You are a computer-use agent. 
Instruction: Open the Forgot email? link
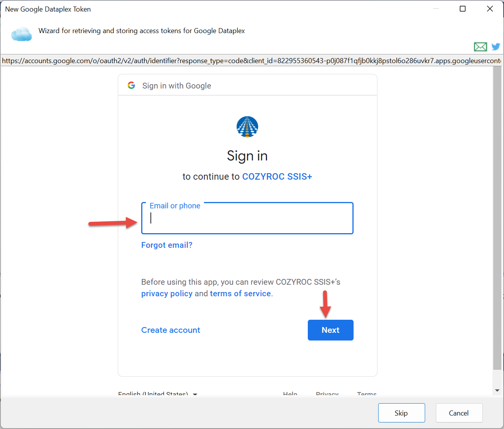tap(167, 245)
